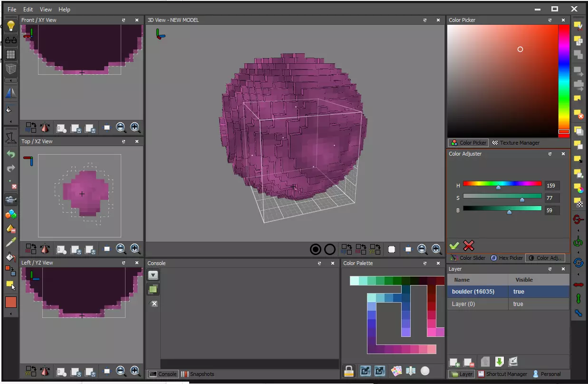Zoom out in Front / XY view
This screenshot has width=588, height=384.
coord(121,128)
